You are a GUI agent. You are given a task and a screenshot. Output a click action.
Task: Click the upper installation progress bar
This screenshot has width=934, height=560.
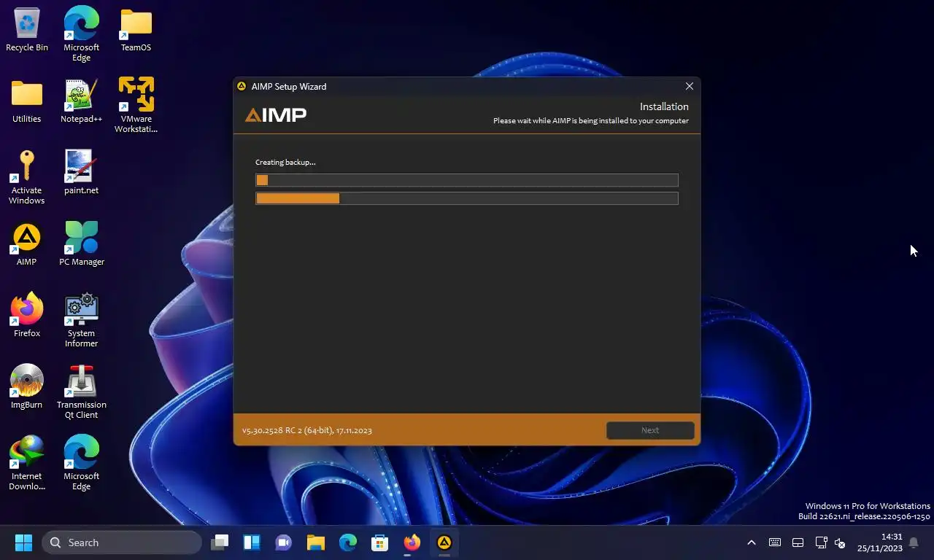(467, 180)
